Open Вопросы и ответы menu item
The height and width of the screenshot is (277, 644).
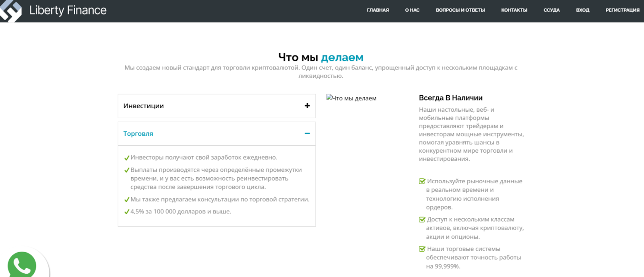[x=460, y=10]
